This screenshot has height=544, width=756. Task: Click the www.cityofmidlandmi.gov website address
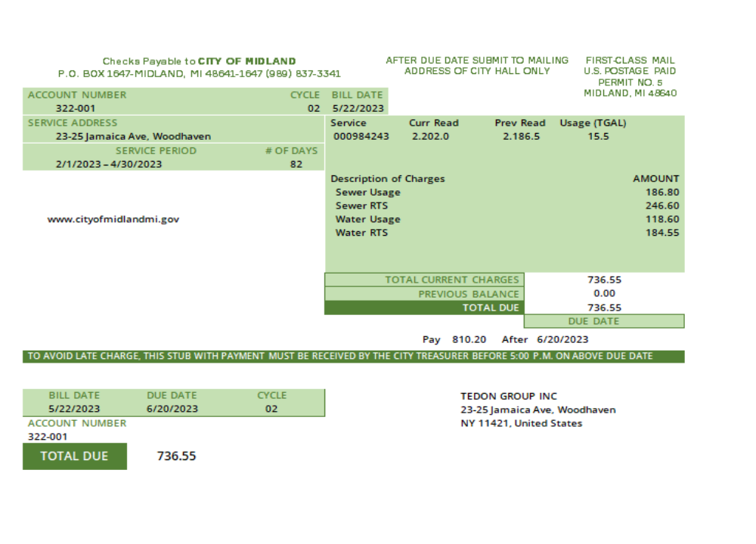point(113,219)
